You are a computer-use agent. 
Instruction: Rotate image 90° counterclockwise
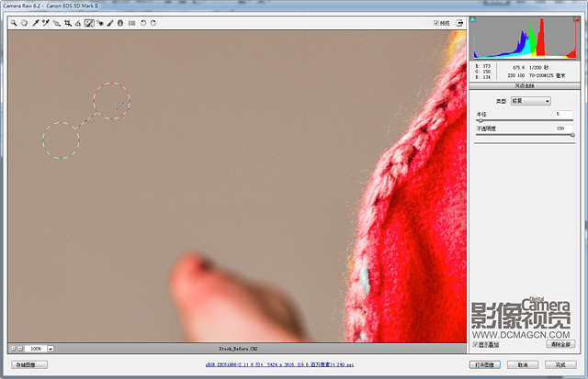pyautogui.click(x=143, y=23)
